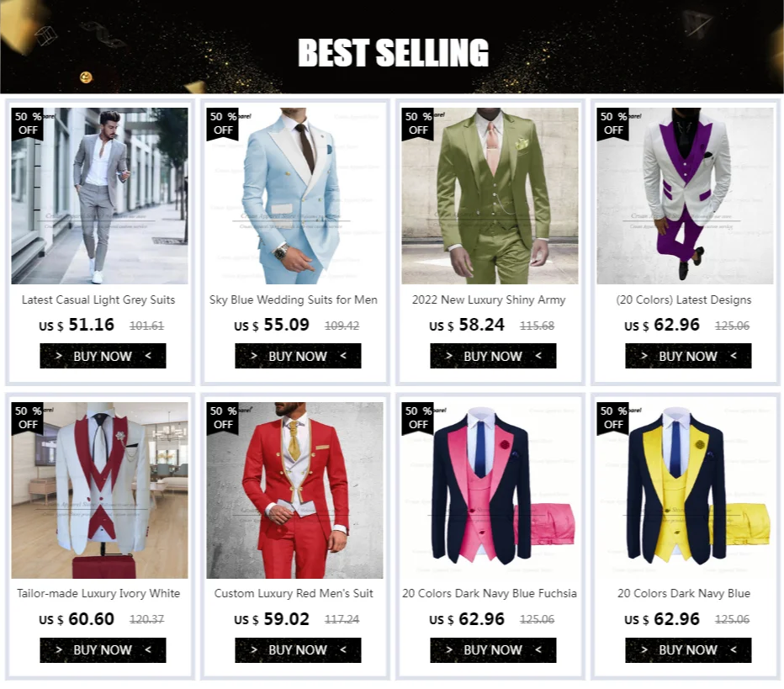784x689 pixels.
Task: Click BUY NOW for the $58.24 army suit
Action: 493,356
